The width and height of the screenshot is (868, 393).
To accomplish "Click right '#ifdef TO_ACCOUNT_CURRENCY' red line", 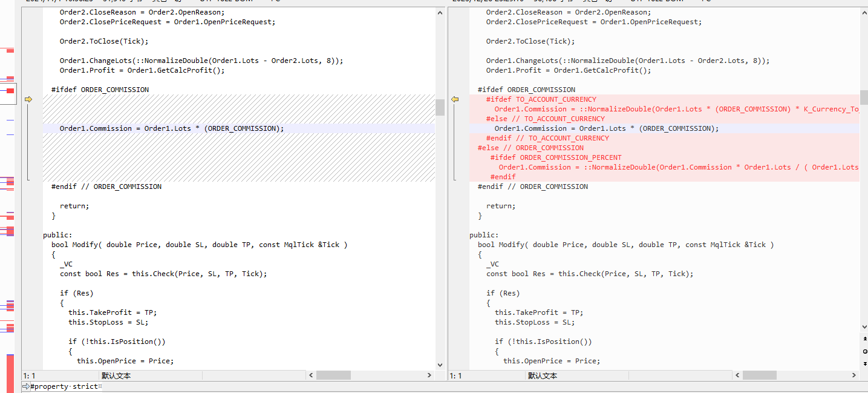I will (541, 99).
